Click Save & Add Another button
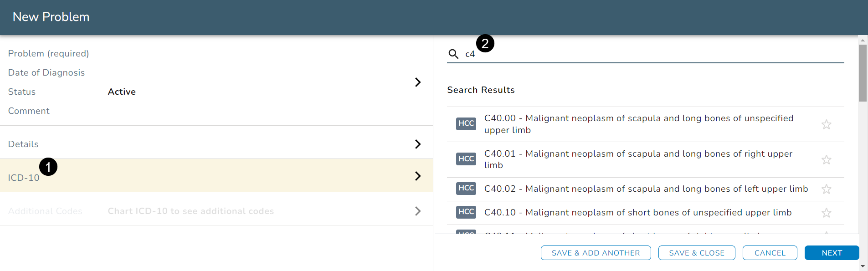Image resolution: width=868 pixels, height=271 pixels. pyautogui.click(x=596, y=253)
